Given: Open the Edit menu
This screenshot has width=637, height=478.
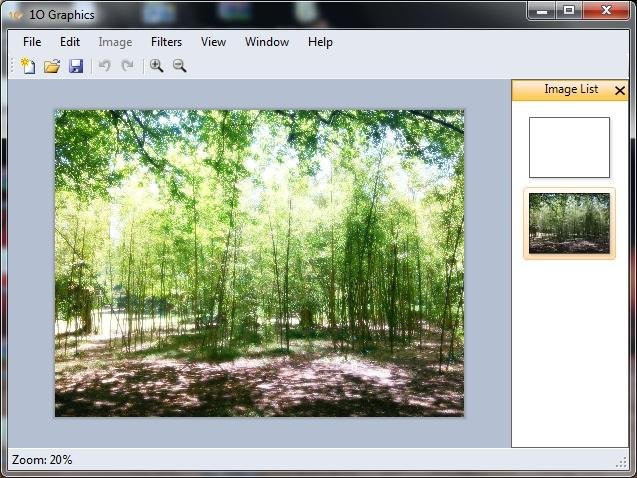Looking at the screenshot, I should [70, 42].
